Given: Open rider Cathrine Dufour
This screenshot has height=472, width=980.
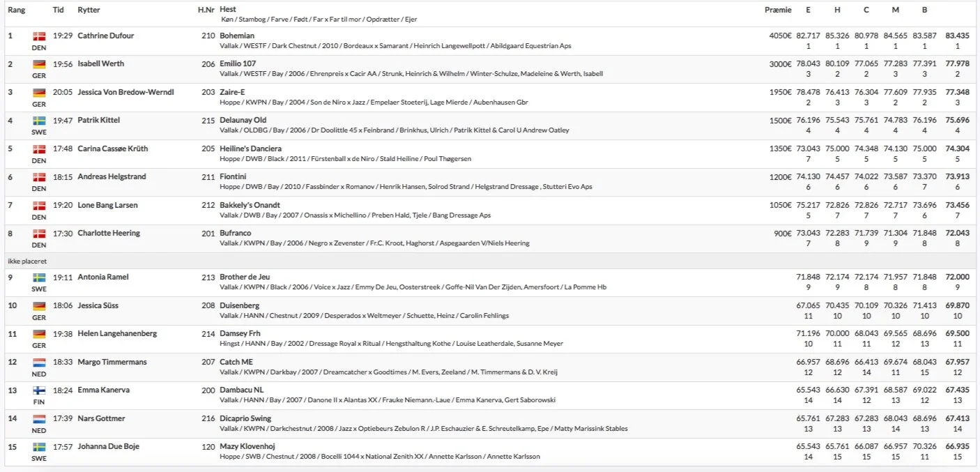Looking at the screenshot, I should [x=105, y=36].
